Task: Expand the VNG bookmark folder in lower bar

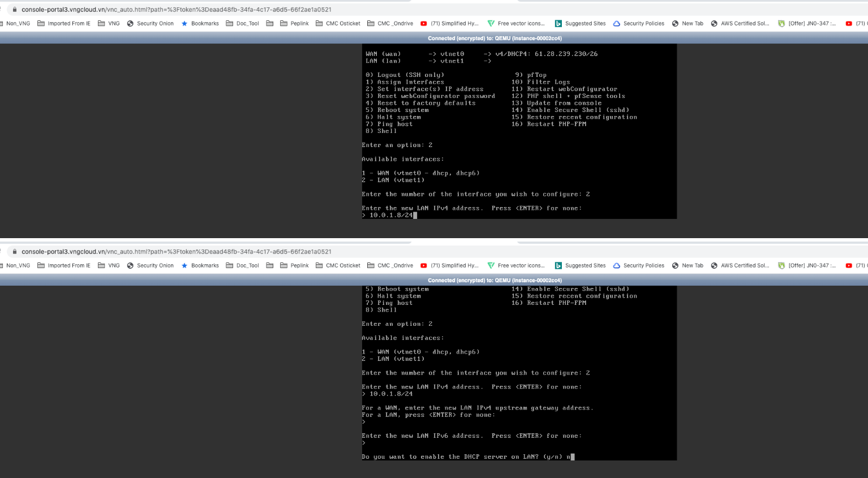Action: pos(109,266)
